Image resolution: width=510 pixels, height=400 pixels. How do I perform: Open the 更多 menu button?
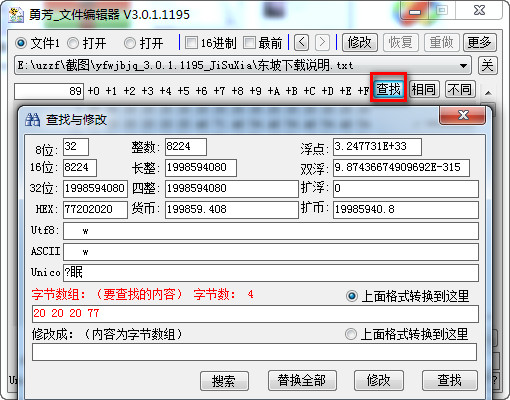479,42
